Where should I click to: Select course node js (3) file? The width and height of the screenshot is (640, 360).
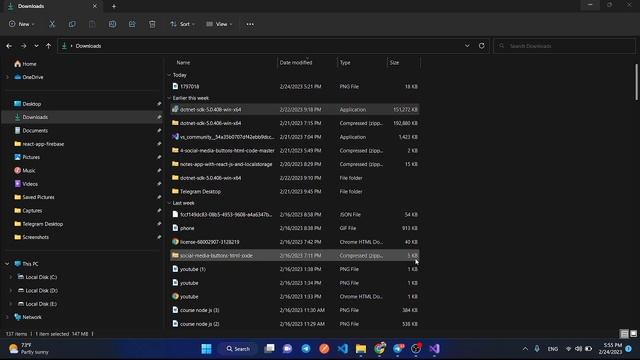[x=295, y=310]
